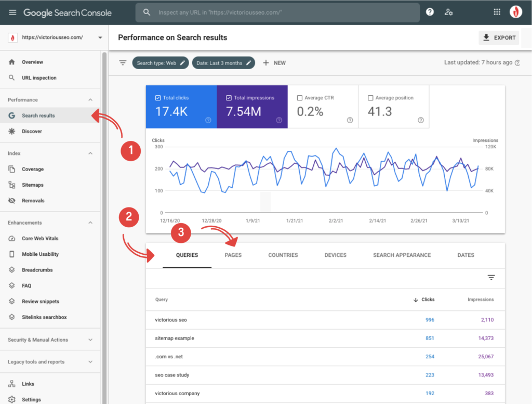532x404 pixels.
Task: Add a new filter with New
Action: 274,63
